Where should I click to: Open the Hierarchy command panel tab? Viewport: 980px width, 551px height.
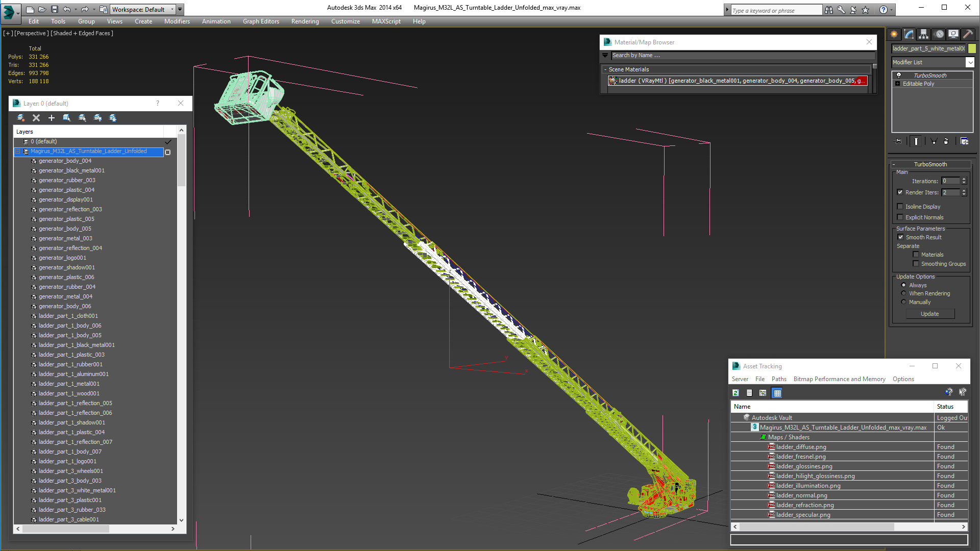924,34
